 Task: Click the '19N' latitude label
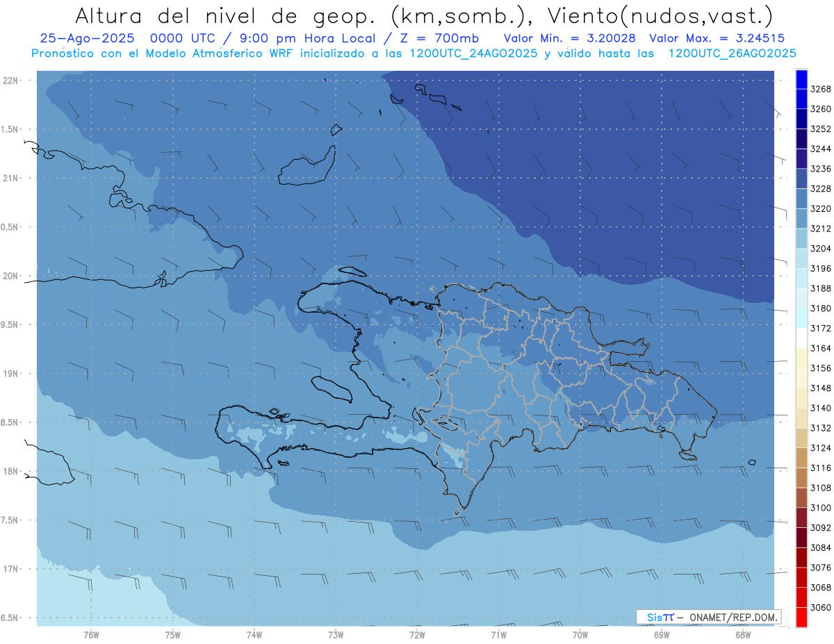[x=12, y=373]
